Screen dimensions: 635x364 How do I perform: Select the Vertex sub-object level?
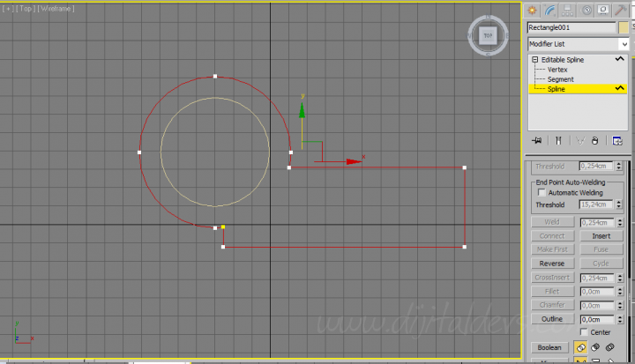(x=557, y=70)
